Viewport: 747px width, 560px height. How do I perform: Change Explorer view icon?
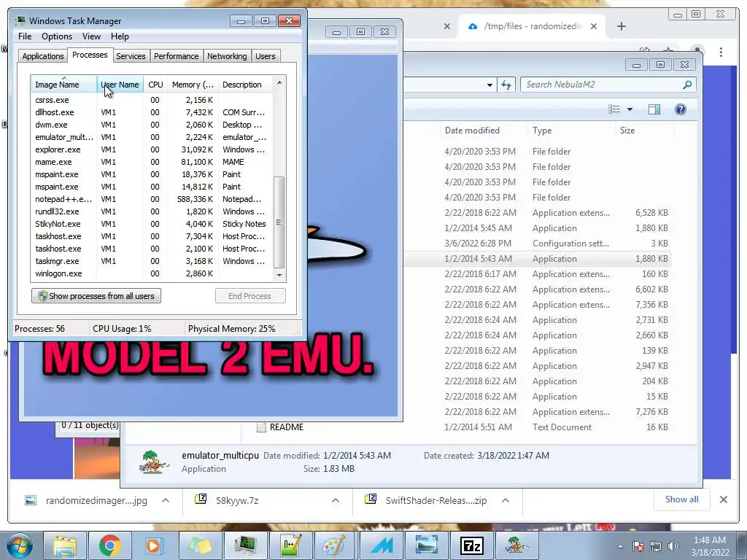point(614,109)
